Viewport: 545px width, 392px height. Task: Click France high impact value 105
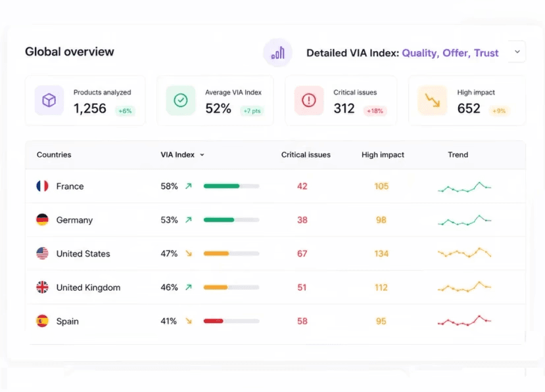381,186
